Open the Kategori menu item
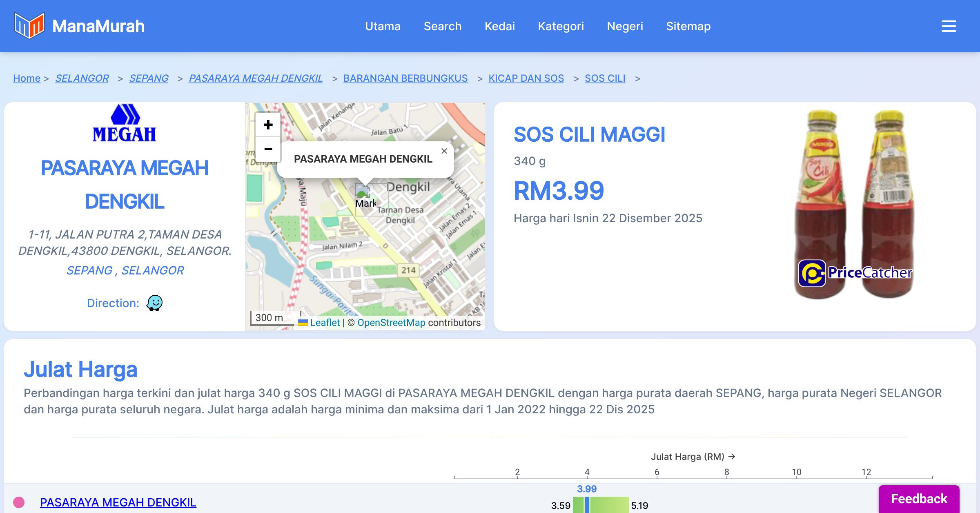 pyautogui.click(x=561, y=26)
